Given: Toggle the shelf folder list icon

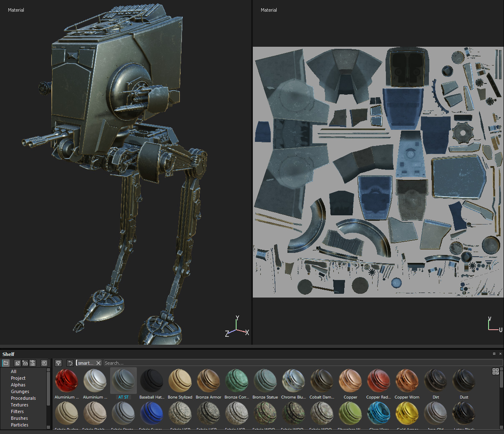Looking at the screenshot, I should [6, 363].
